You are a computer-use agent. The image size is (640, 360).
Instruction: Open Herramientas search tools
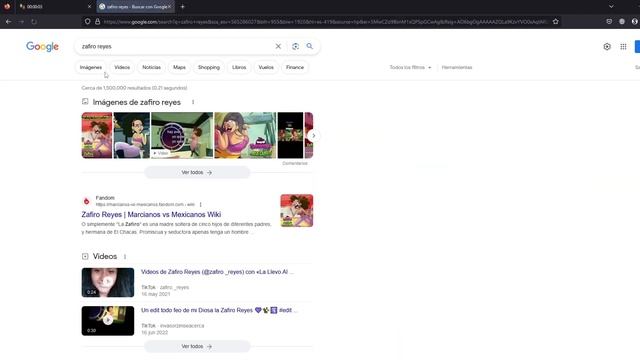click(x=457, y=67)
